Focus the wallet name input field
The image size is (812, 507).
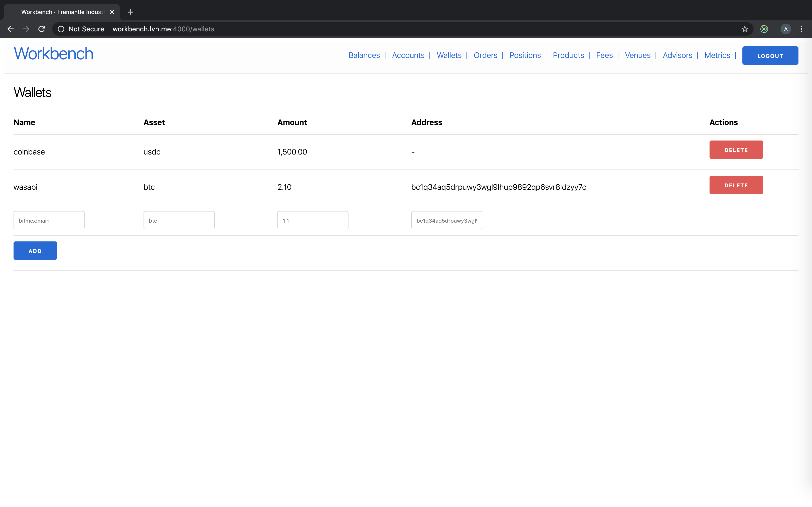click(x=49, y=220)
